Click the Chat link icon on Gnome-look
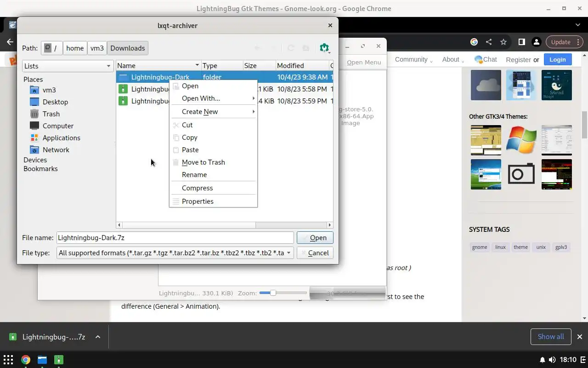The height and width of the screenshot is (368, 588). (479, 59)
